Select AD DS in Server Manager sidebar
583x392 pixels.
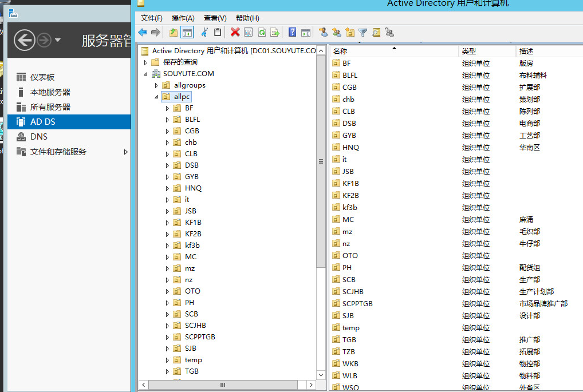pyautogui.click(x=69, y=122)
